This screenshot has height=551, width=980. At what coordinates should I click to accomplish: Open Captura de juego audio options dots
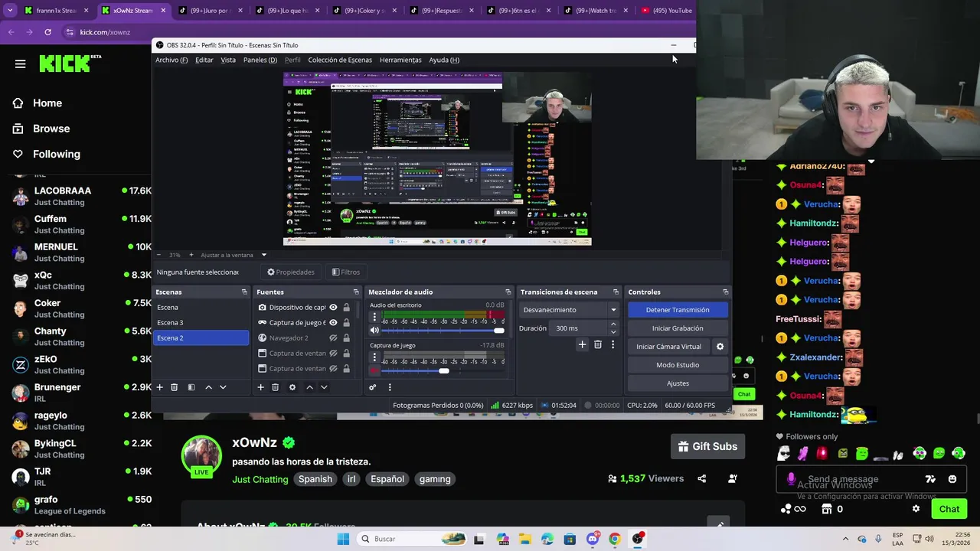click(374, 357)
